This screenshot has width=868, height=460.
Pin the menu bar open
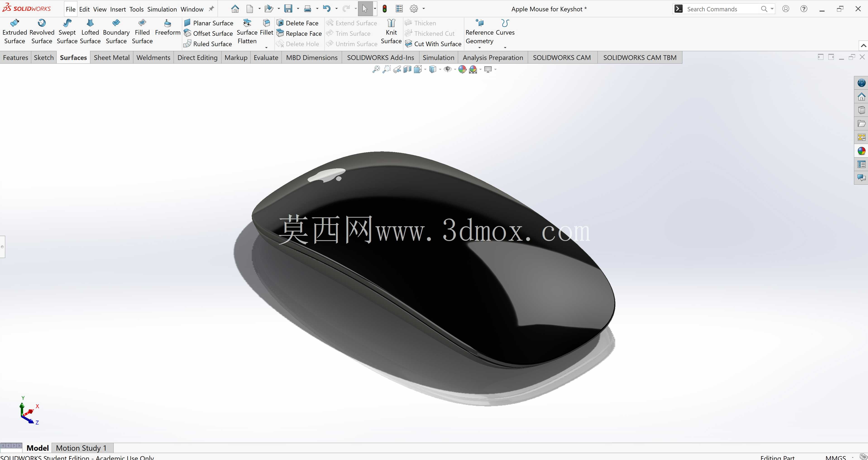[x=211, y=9]
